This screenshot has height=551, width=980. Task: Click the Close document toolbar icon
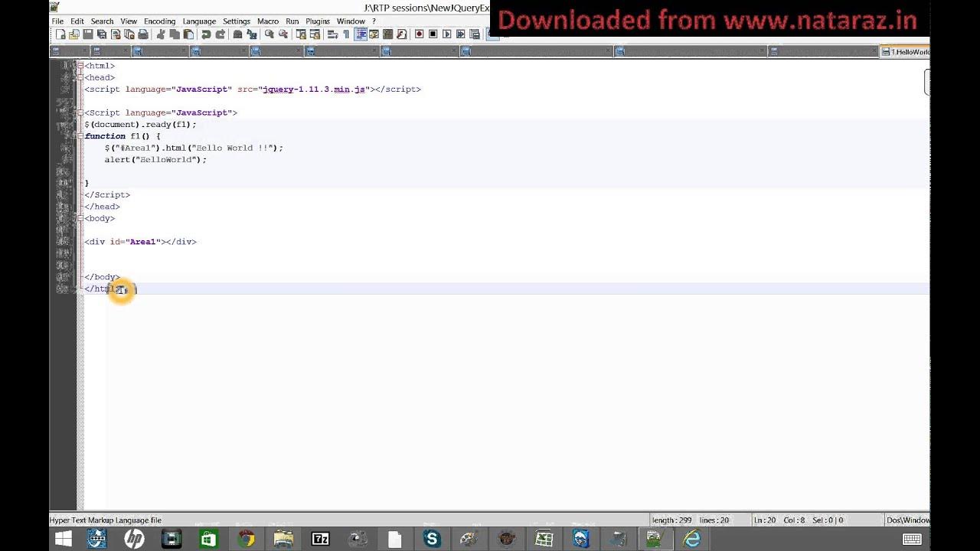(116, 34)
